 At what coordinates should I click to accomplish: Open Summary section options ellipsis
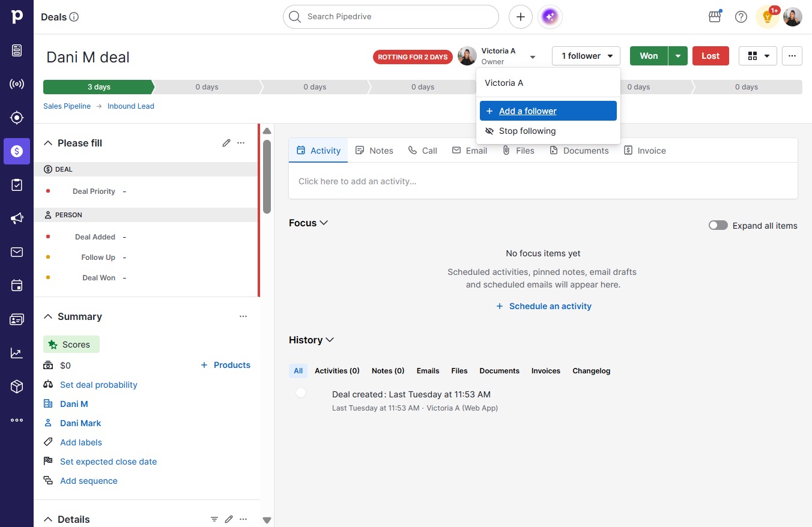[x=243, y=316]
